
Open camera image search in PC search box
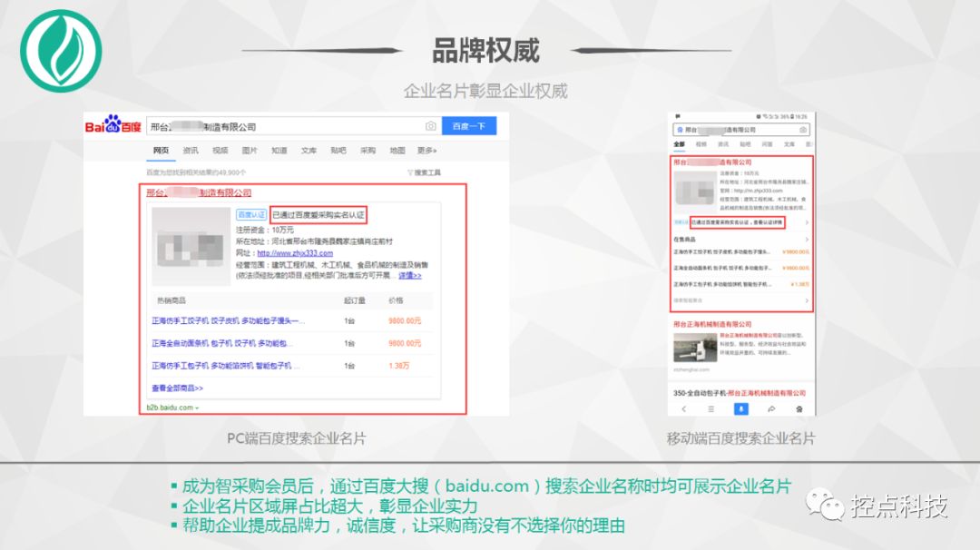431,126
